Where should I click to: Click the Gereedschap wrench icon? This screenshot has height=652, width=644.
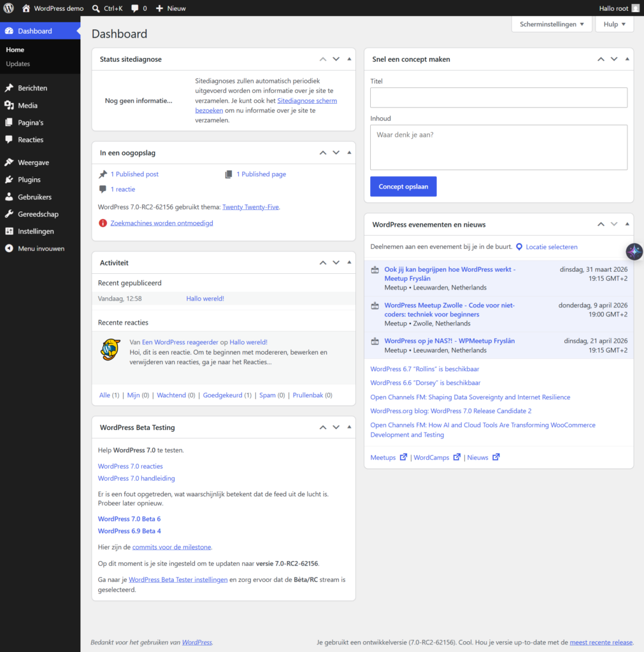[9, 215]
